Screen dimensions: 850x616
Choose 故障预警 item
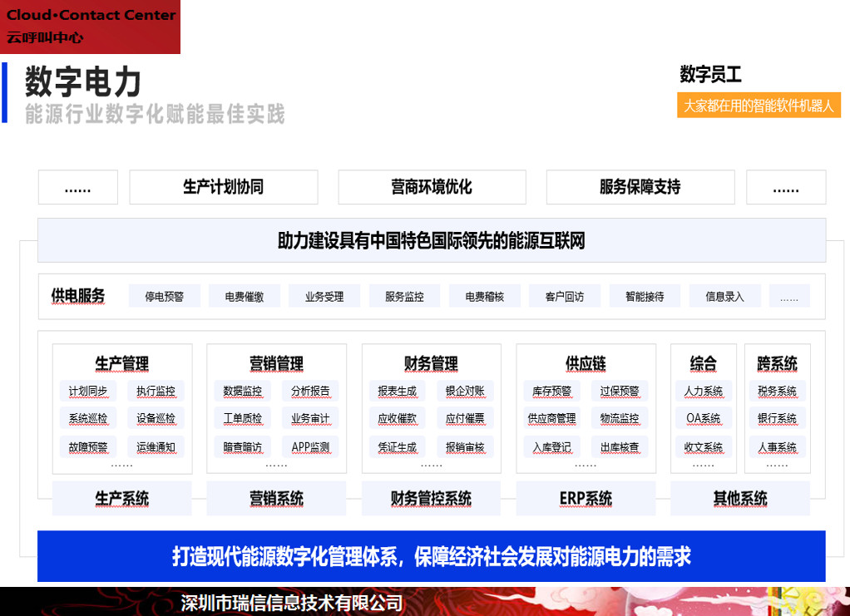[88, 447]
